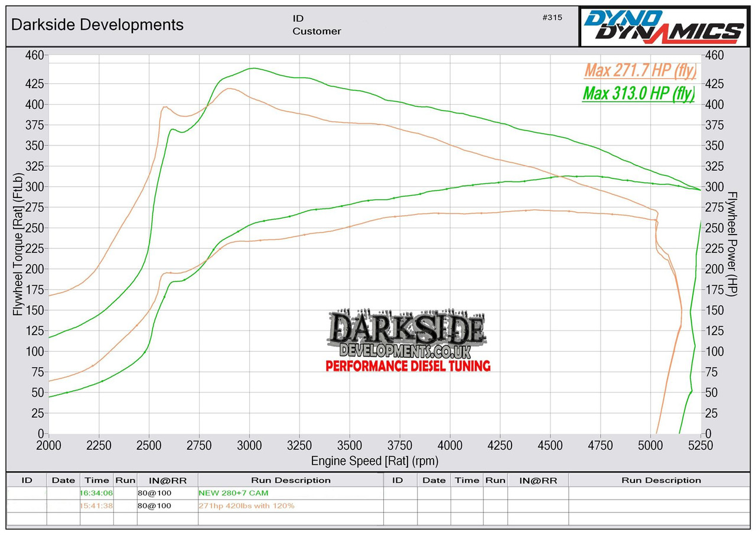This screenshot has height=535, width=756.
Task: Click the '80@100' cell in the 15:41:38 row
Action: [167, 506]
